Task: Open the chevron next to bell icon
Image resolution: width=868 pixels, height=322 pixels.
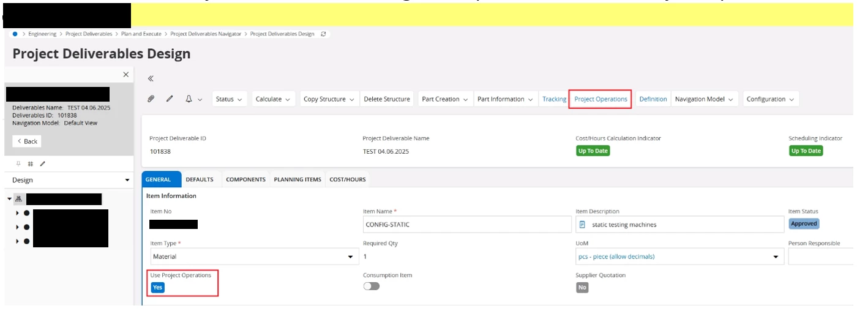Action: pyautogui.click(x=200, y=99)
